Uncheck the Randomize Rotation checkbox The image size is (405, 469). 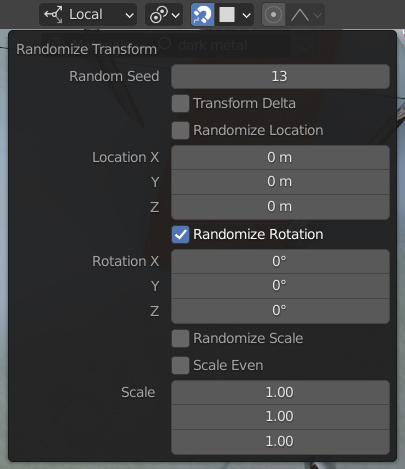coord(180,234)
